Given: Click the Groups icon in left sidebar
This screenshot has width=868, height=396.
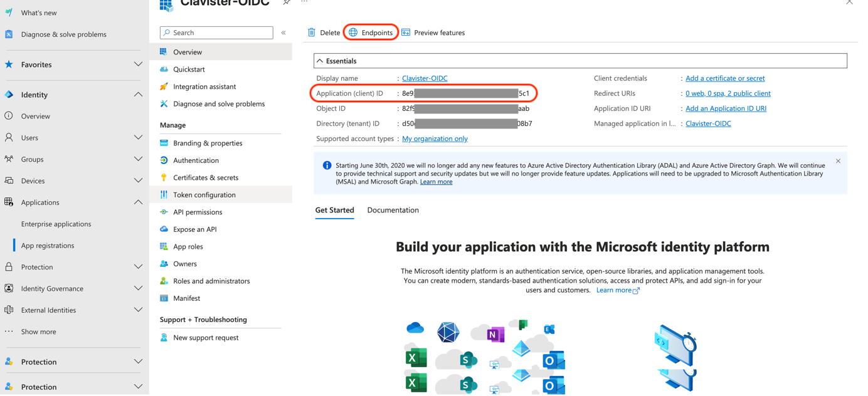Looking at the screenshot, I should [x=9, y=159].
